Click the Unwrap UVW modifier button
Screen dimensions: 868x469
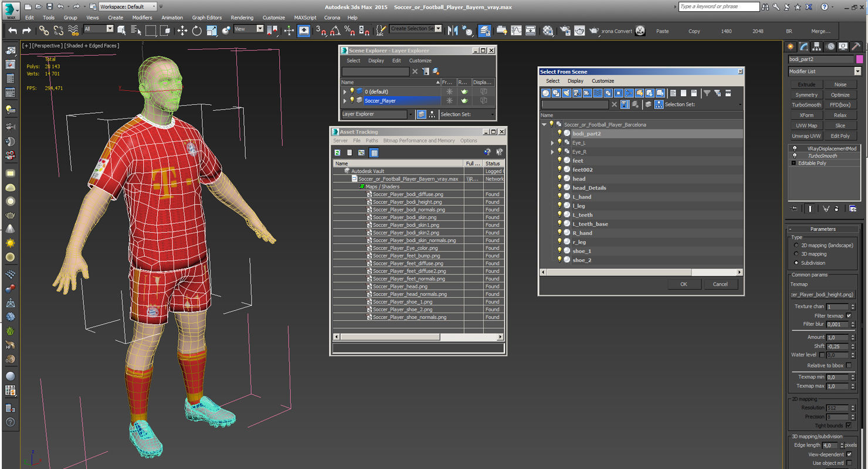point(806,136)
